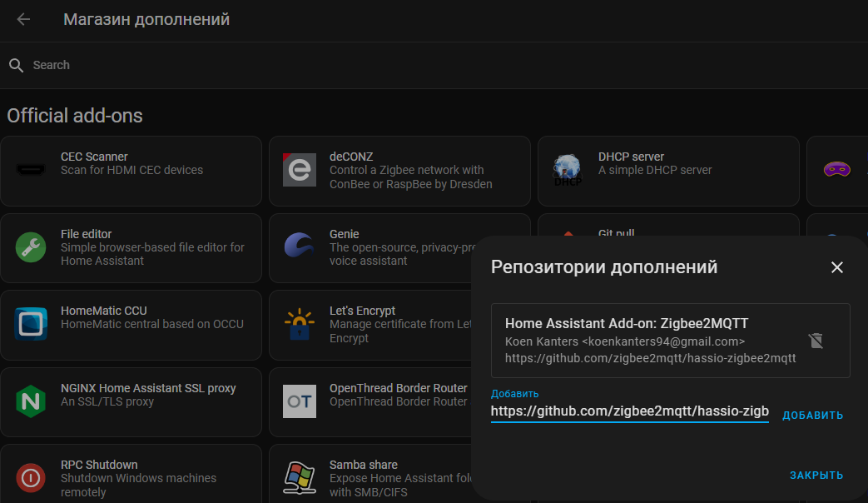The height and width of the screenshot is (503, 868).
Task: Click the Репозитории дополнений dialog title
Action: (x=604, y=267)
